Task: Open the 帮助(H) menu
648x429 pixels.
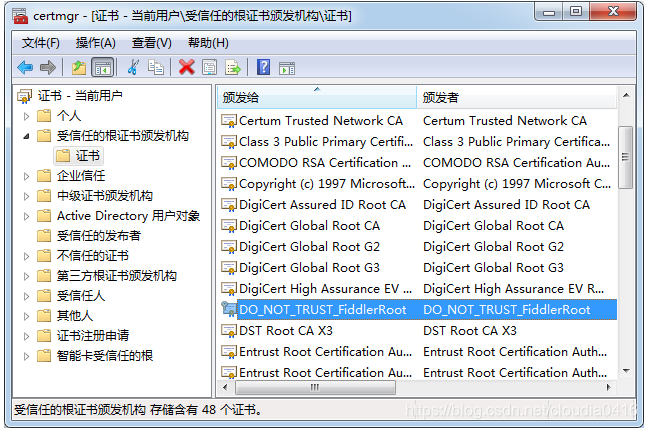Action: [x=208, y=43]
